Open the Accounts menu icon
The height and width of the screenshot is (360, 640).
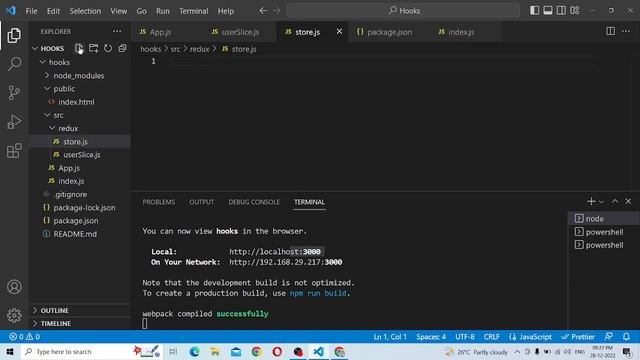click(x=14, y=287)
